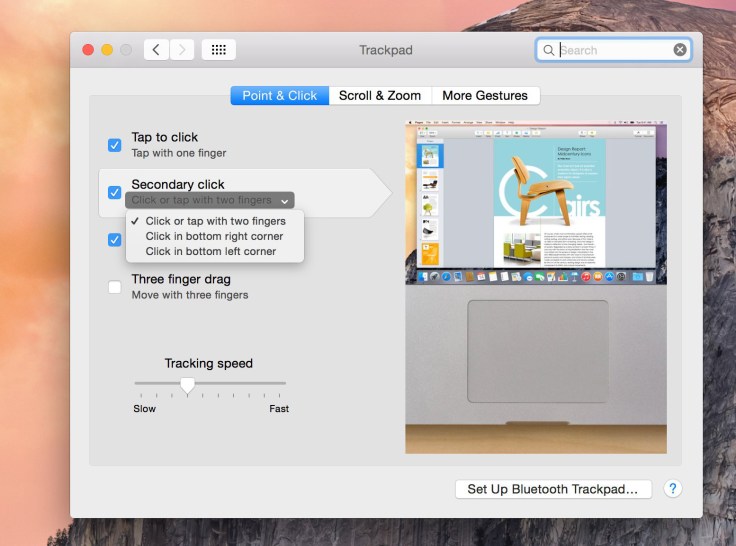
Task: Show all preferences via the grid icon
Action: coord(219,50)
